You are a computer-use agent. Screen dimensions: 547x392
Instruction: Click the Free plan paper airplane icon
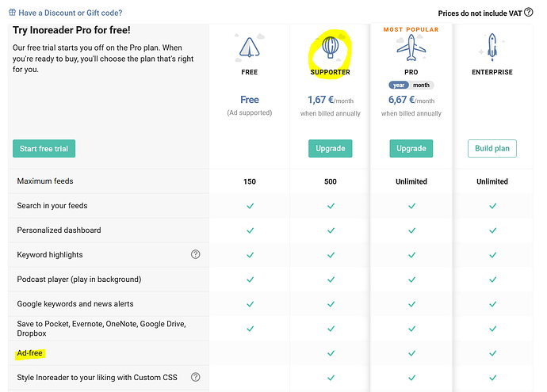(250, 48)
